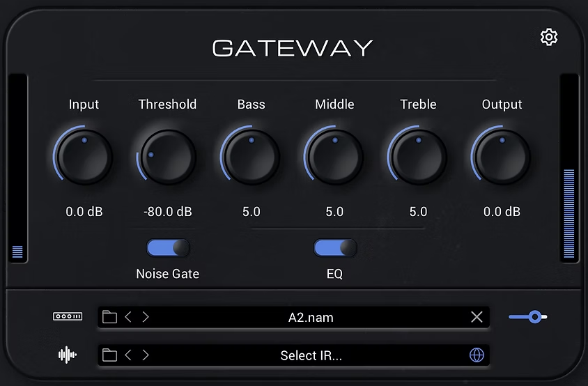Load previous NAM model with left chevron
This screenshot has width=588, height=386.
tap(128, 317)
